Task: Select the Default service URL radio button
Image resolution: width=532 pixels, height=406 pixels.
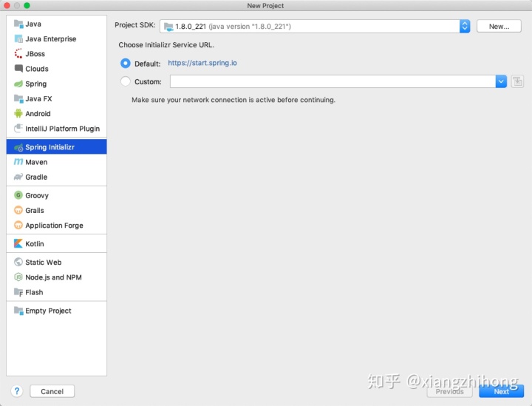Action: tap(125, 63)
